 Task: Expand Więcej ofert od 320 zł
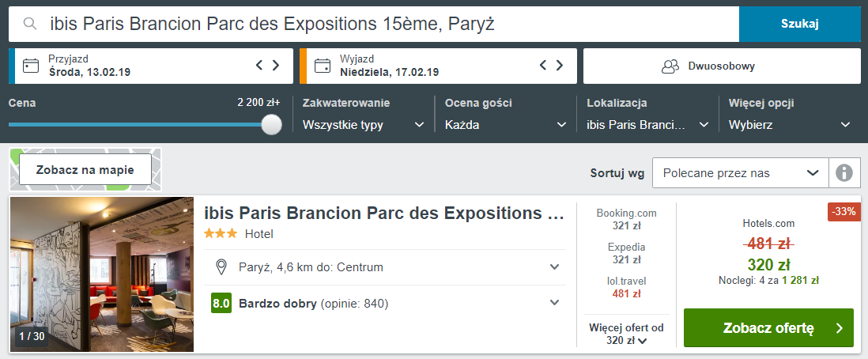[626, 334]
